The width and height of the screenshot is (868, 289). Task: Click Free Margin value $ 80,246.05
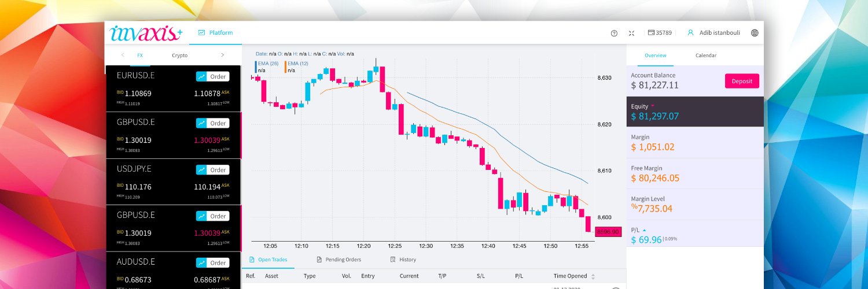(655, 178)
